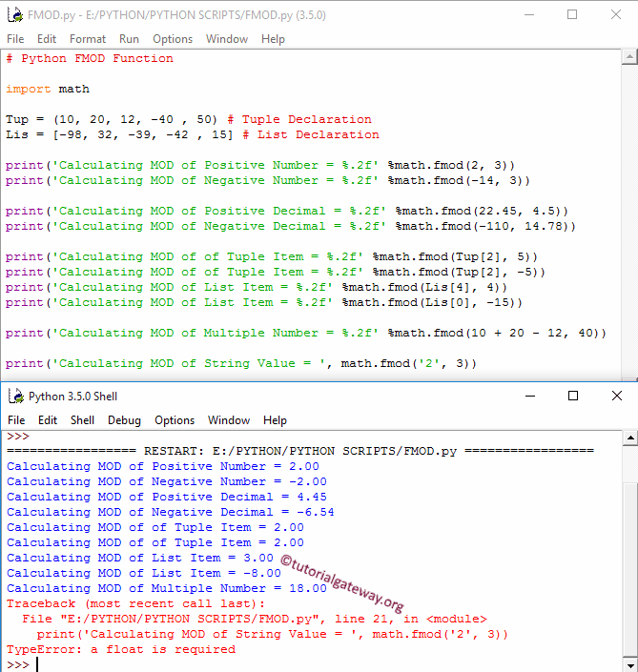Screen dimensions: 638x672
Task: Click 'Traceback (most recent call last):' line
Action: (136, 604)
